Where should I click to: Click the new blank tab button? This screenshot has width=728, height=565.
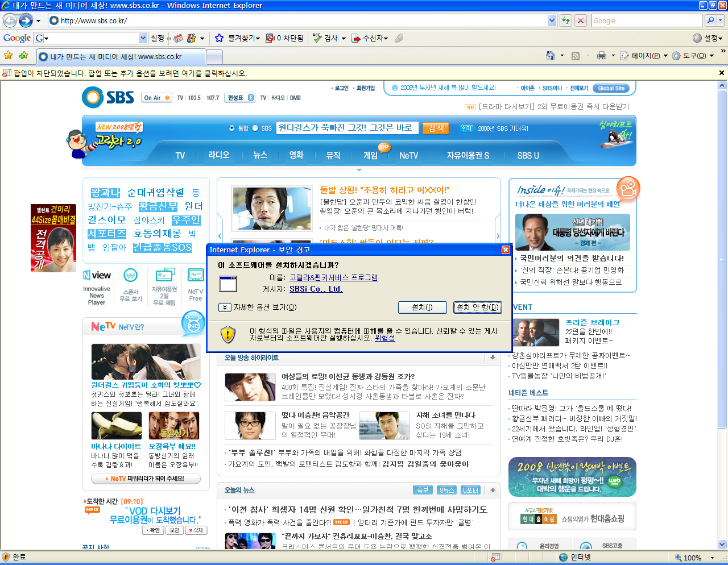point(214,57)
